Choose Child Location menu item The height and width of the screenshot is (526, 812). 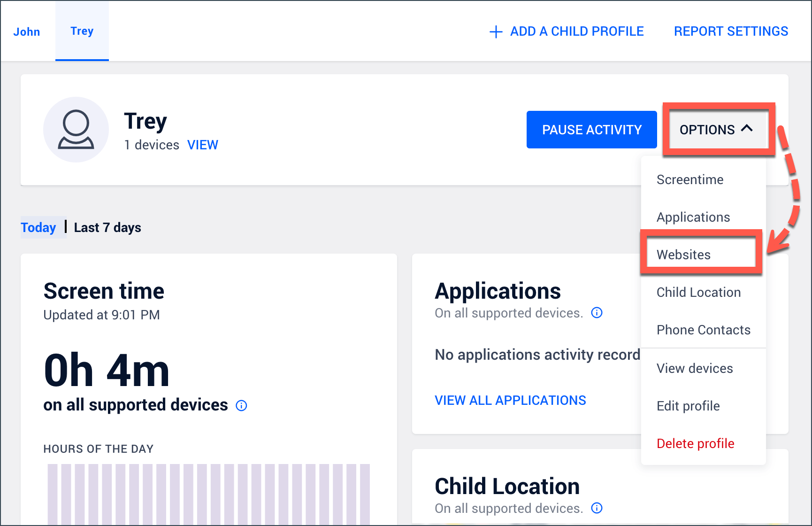coord(698,292)
